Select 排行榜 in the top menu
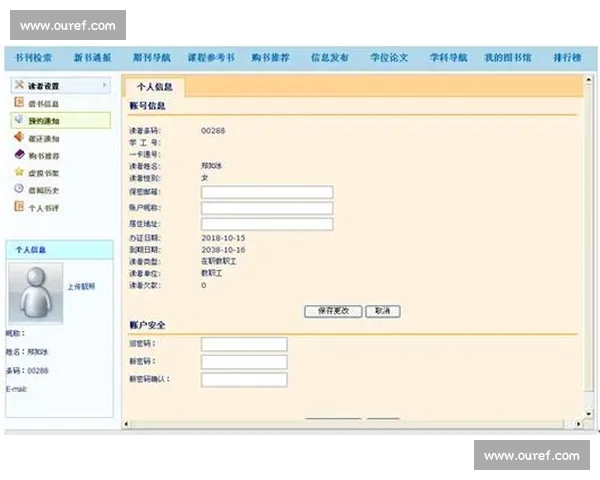Image resolution: width=600 pixels, height=480 pixels. click(567, 58)
